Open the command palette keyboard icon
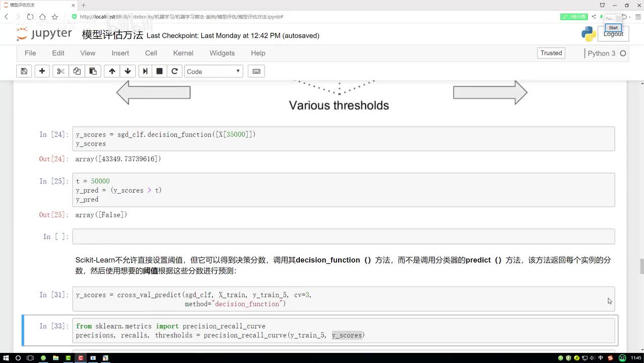 [256, 71]
